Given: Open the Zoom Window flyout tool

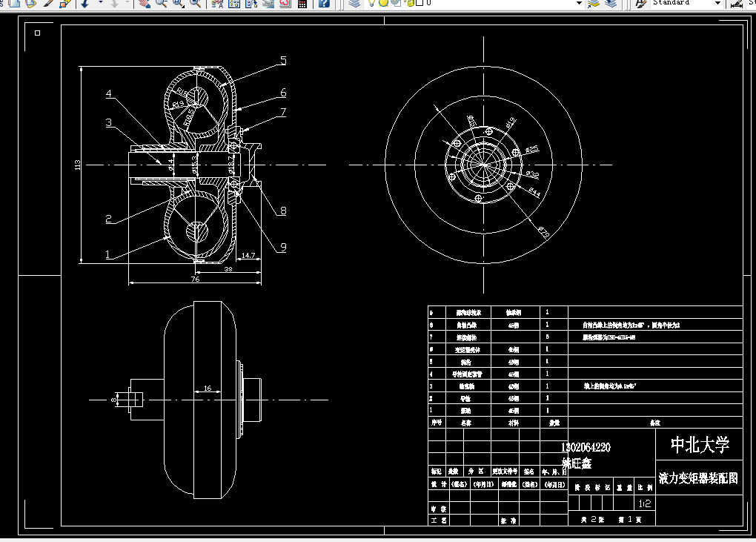Looking at the screenshot, I should 179,4.
